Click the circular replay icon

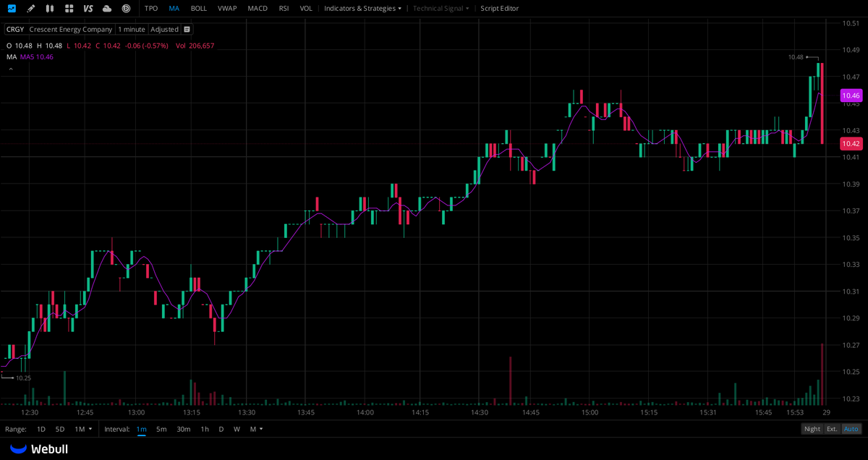click(x=126, y=9)
